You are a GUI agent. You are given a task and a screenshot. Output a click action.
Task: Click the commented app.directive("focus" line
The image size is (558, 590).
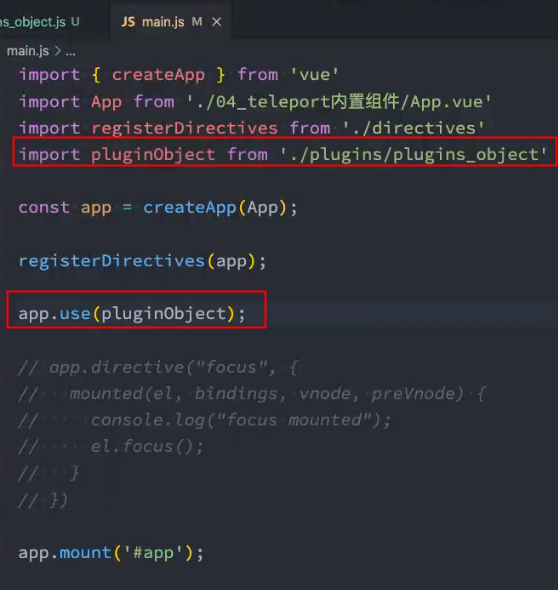[158, 367]
